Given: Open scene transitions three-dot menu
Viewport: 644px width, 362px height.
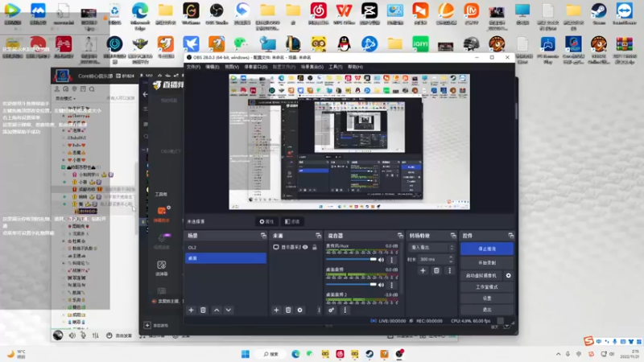Looking at the screenshot, I should (x=449, y=270).
